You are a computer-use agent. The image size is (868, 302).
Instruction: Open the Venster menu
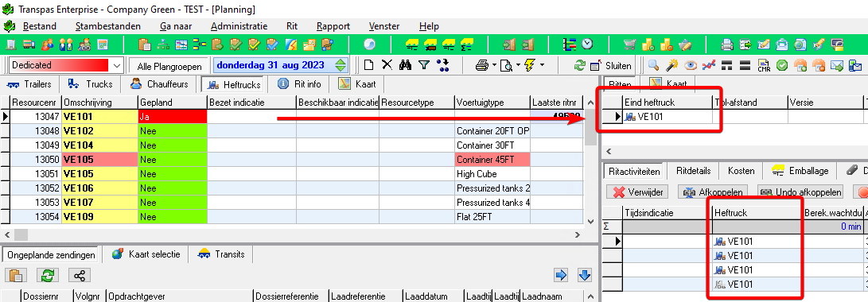[384, 26]
